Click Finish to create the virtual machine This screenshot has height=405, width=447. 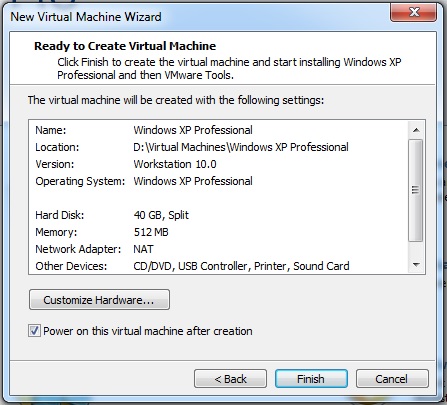[x=311, y=379]
